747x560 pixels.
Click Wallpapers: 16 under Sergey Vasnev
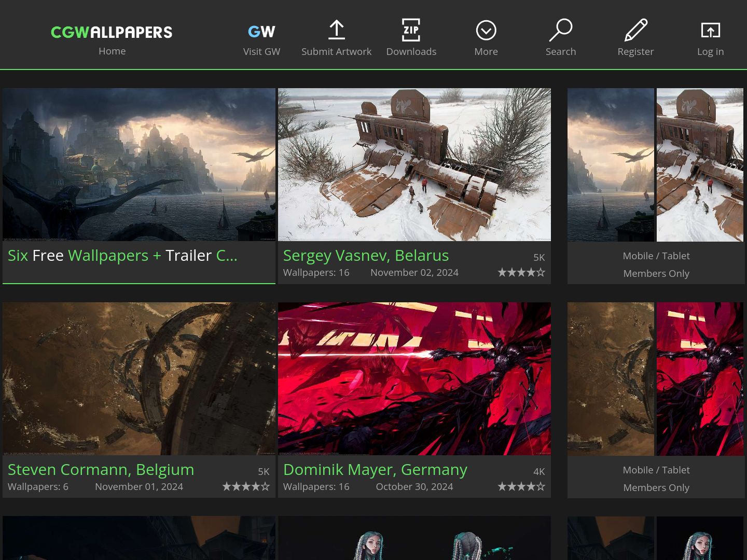pyautogui.click(x=316, y=272)
